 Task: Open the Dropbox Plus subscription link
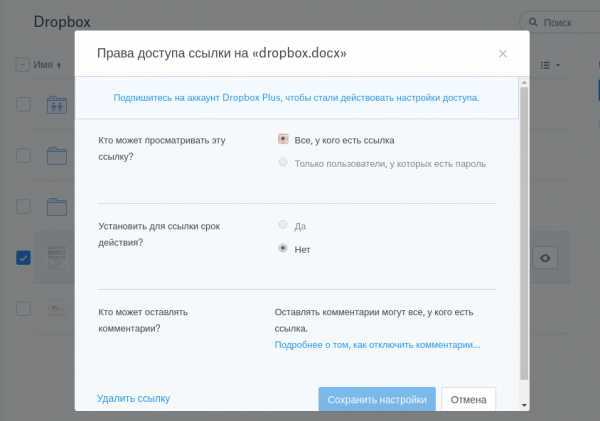pos(296,98)
